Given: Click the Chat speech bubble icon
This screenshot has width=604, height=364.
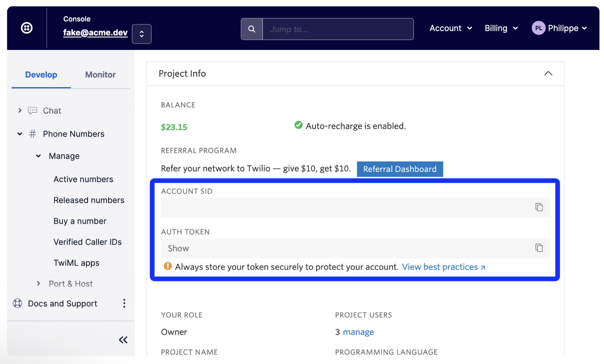Looking at the screenshot, I should [x=32, y=111].
